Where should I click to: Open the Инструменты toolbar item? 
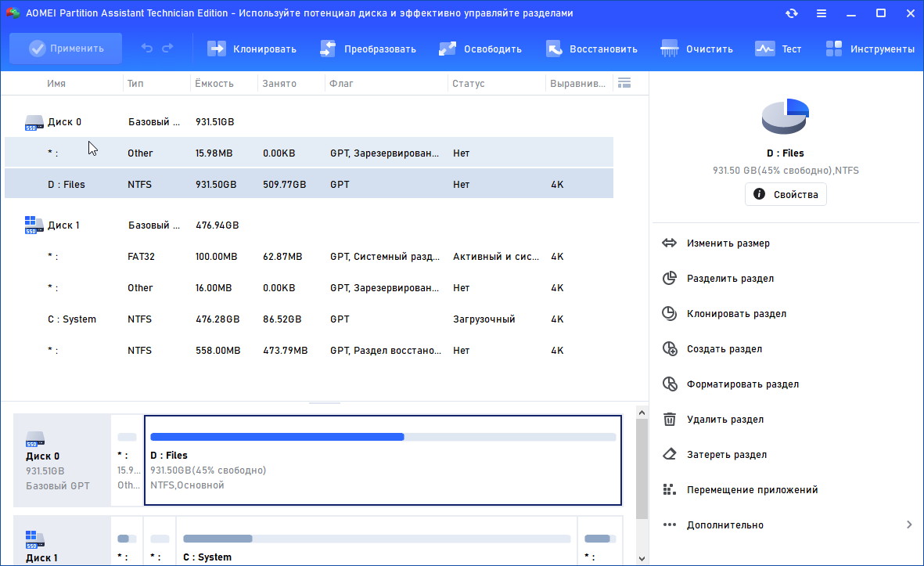[x=870, y=49]
